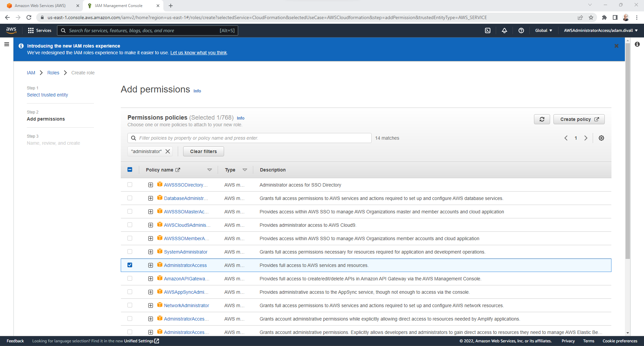The width and height of the screenshot is (644, 346).
Task: Open browser extensions puzzle icon
Action: click(x=604, y=17)
